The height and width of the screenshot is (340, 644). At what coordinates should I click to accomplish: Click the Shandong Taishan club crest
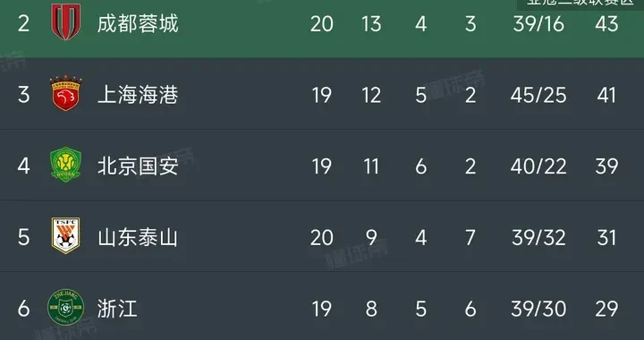click(65, 235)
